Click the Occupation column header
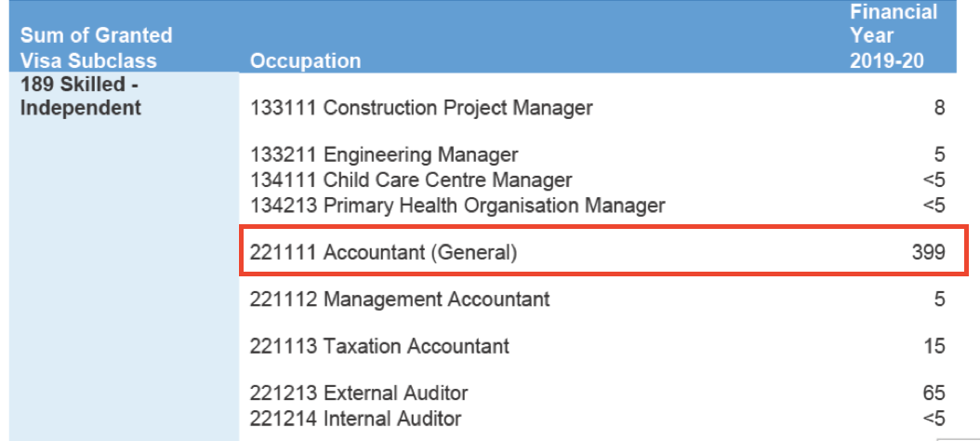The width and height of the screenshot is (980, 441). 305,60
